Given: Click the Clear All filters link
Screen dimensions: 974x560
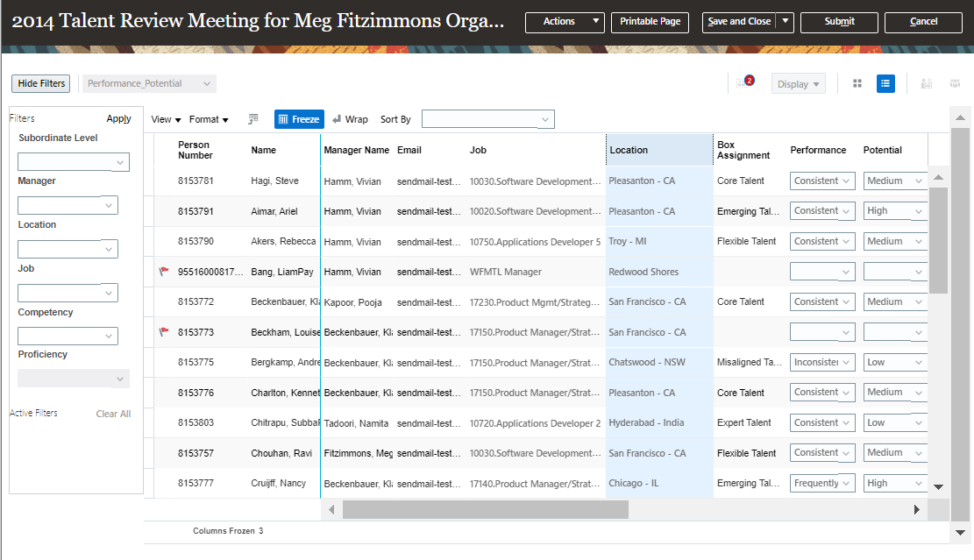Looking at the screenshot, I should (113, 414).
